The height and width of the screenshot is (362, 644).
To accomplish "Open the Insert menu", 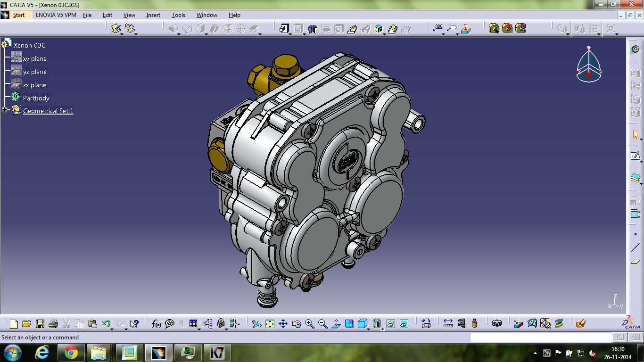I will point(153,15).
